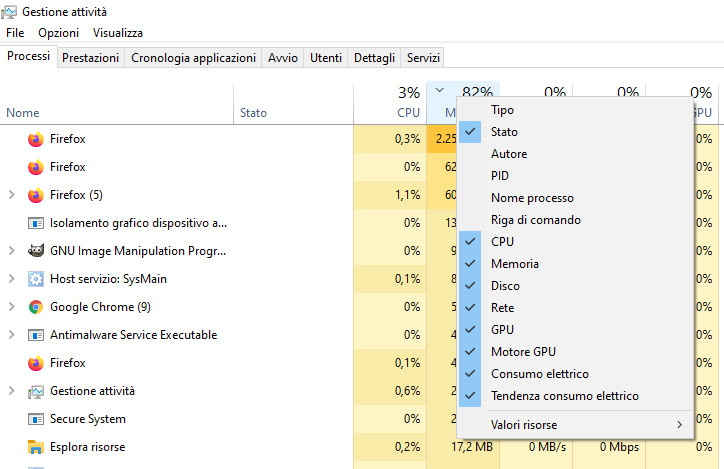
Task: Expand the Firefox (5) process group
Action: [11, 195]
